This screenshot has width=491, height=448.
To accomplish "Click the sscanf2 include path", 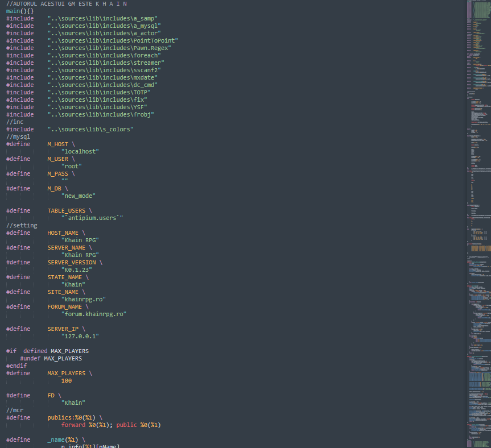I will click(x=104, y=70).
